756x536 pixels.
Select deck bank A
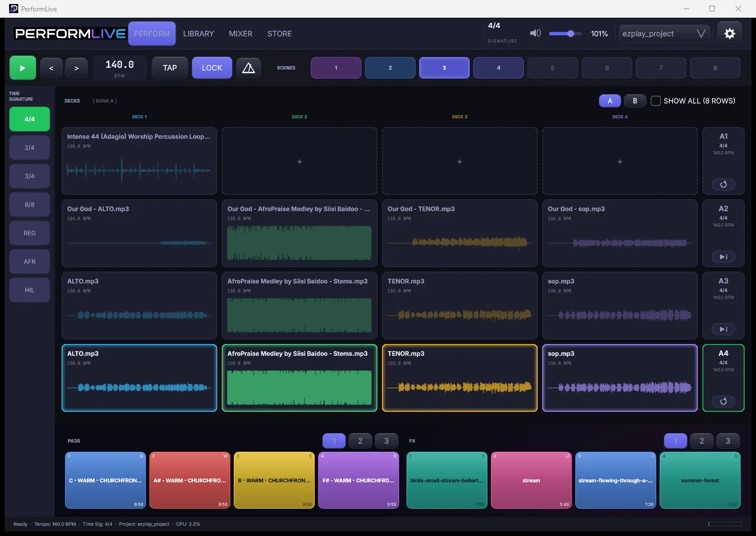tap(610, 101)
